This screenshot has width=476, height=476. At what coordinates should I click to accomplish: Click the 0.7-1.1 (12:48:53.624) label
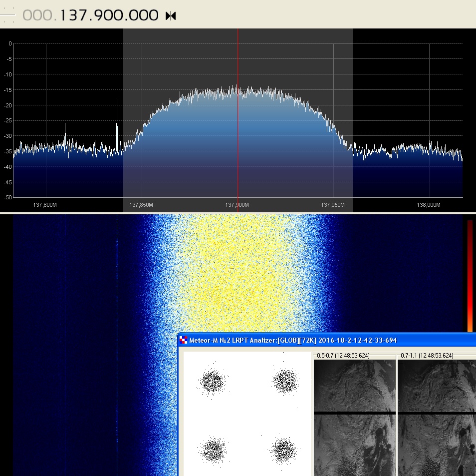427,355
